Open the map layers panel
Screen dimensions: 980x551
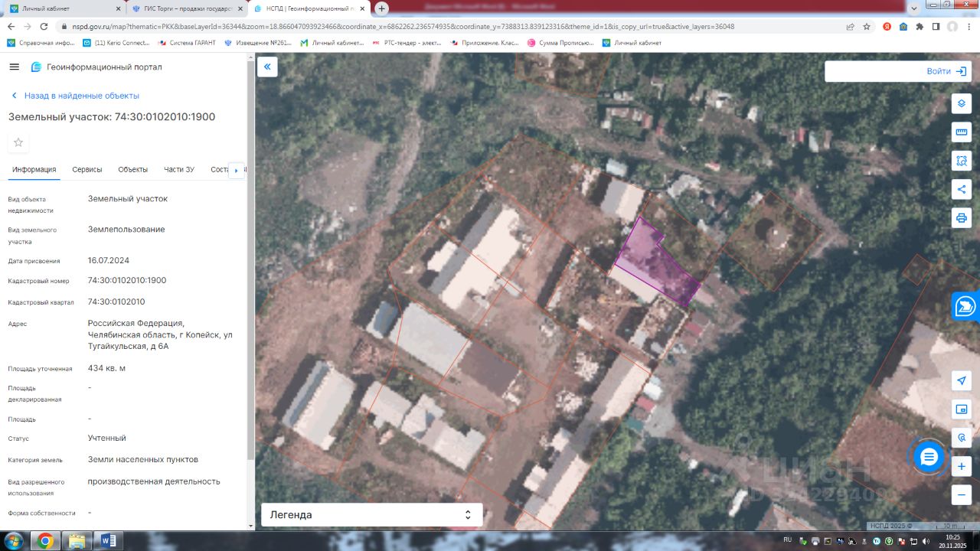(x=962, y=103)
